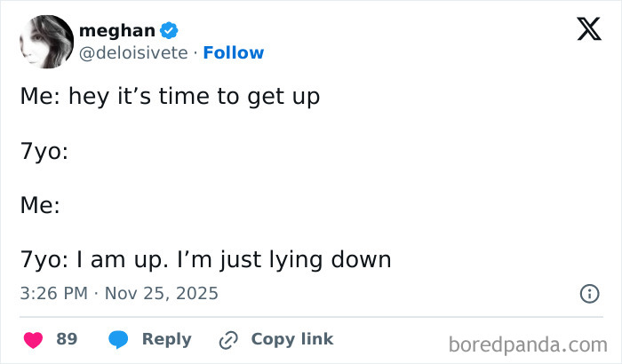Image resolution: width=622 pixels, height=364 pixels.
Task: Follow the @deloisivete account
Action: coord(234,52)
